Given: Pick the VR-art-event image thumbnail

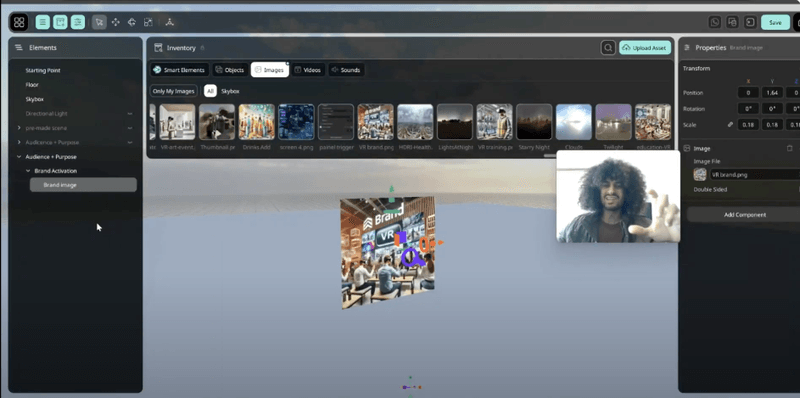Looking at the screenshot, I should 177,122.
